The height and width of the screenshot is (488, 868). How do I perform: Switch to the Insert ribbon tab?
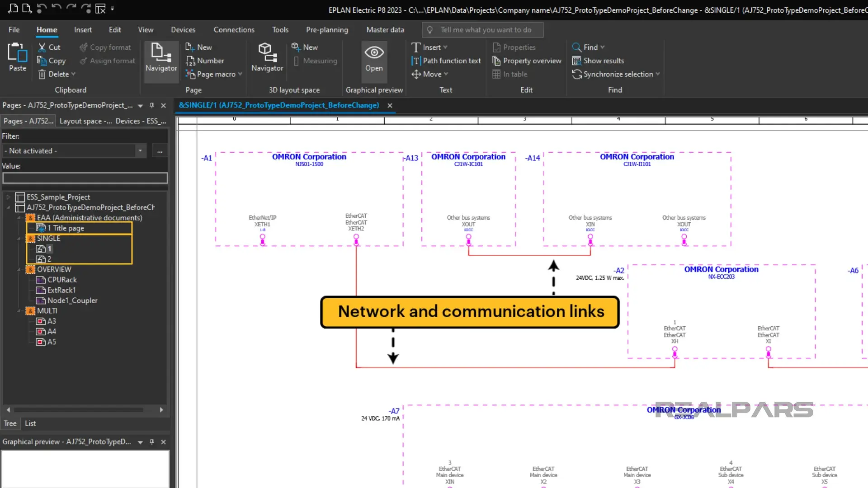(83, 29)
